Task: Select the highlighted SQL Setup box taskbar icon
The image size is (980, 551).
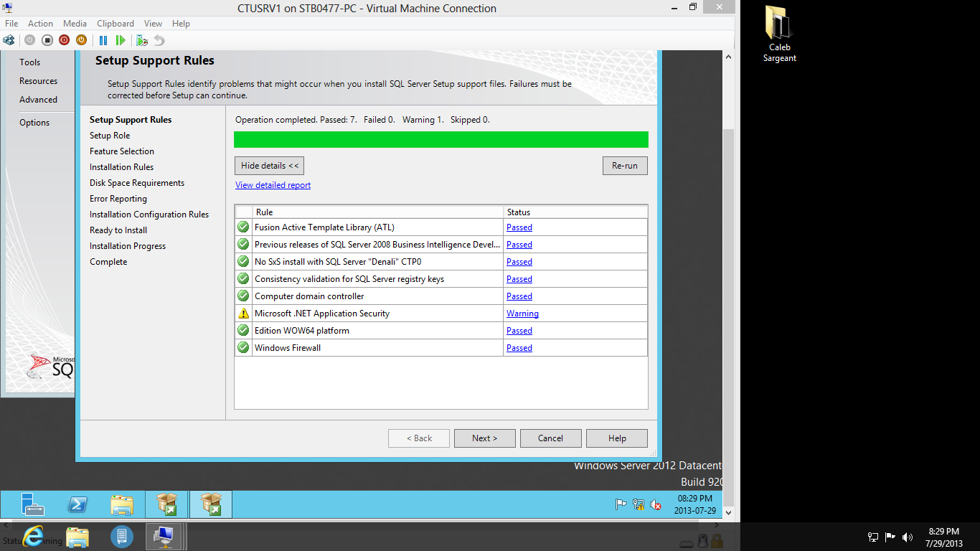Action: (x=211, y=504)
